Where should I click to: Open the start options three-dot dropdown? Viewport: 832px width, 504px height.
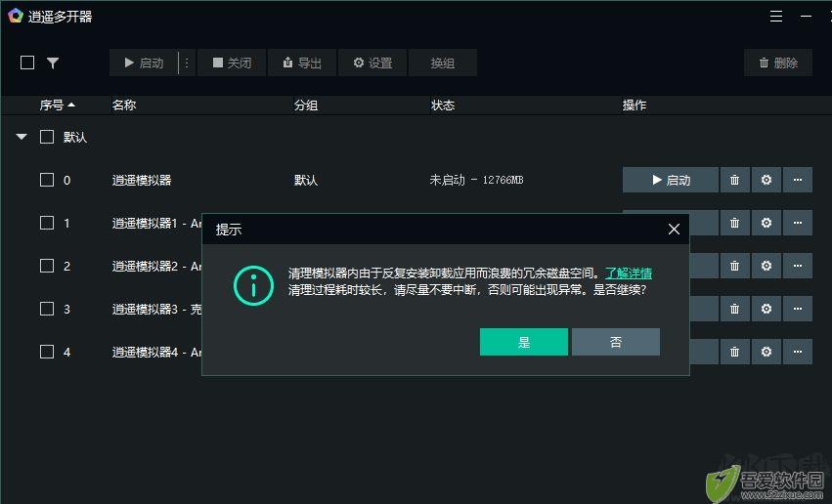click(x=187, y=63)
